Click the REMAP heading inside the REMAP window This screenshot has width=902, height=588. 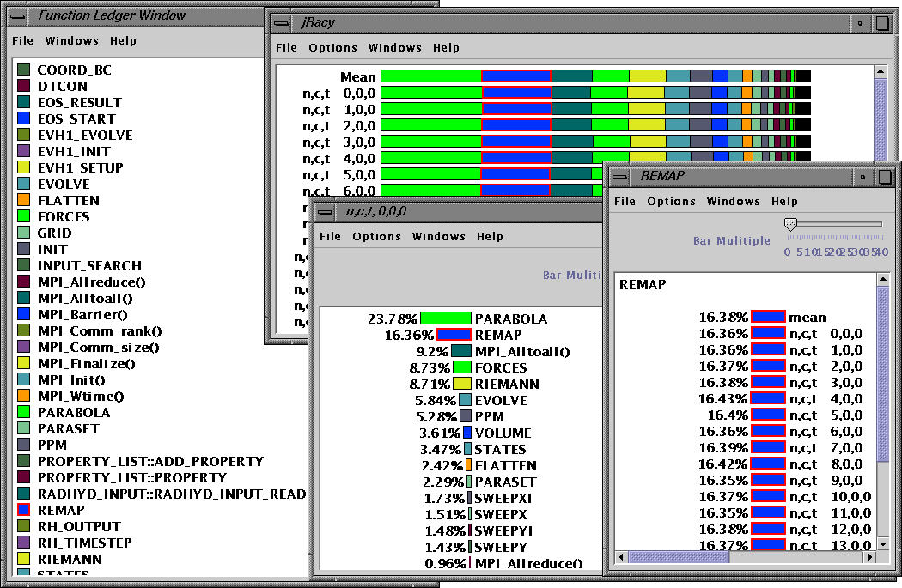[x=643, y=284]
